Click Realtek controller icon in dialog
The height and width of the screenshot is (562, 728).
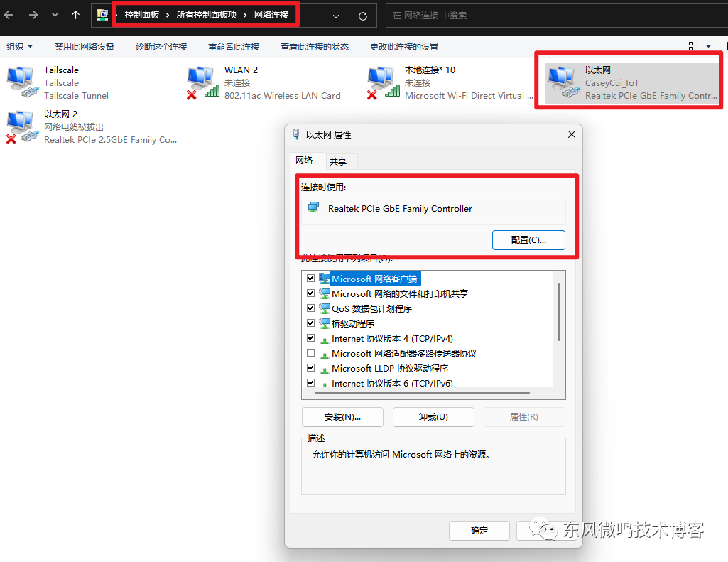(x=313, y=207)
